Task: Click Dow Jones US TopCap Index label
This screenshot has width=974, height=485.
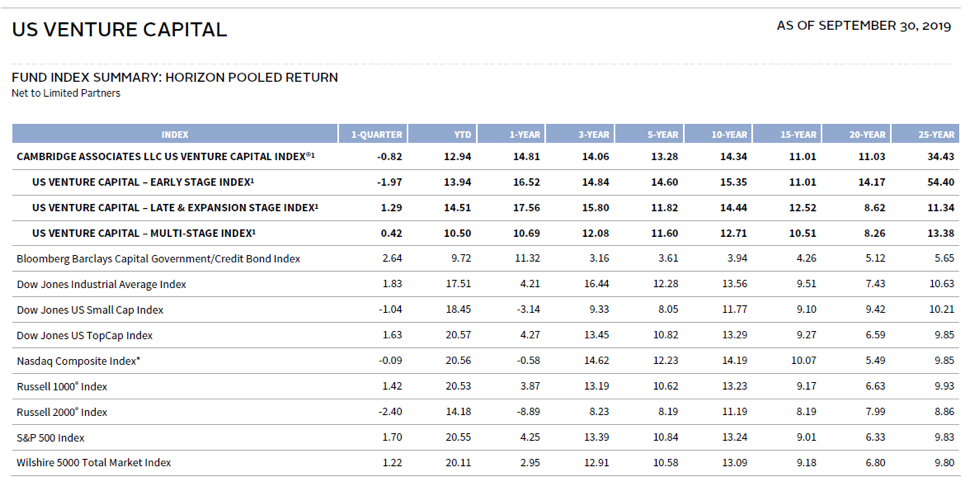Action: [84, 335]
